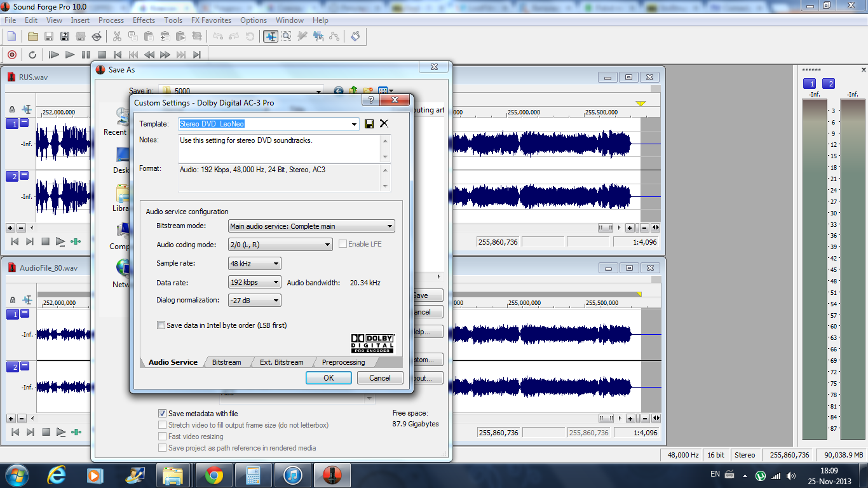This screenshot has height=488, width=868.
Task: Open the Save in folder dropdown
Action: [x=318, y=91]
